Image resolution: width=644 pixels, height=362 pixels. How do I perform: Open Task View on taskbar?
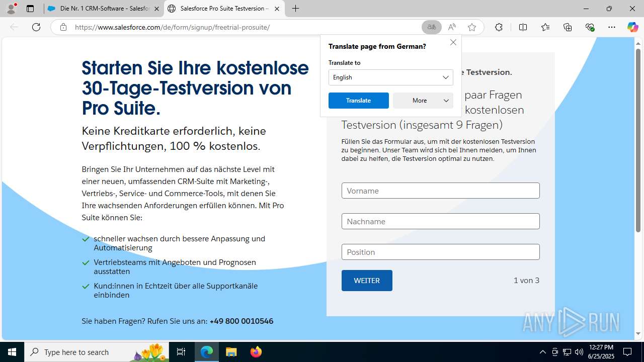point(181,352)
